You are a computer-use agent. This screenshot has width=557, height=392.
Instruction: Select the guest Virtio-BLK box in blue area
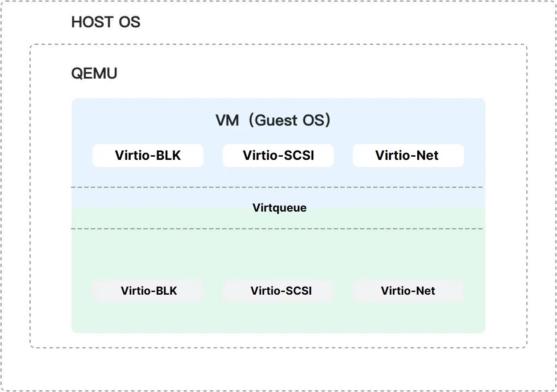point(148,155)
